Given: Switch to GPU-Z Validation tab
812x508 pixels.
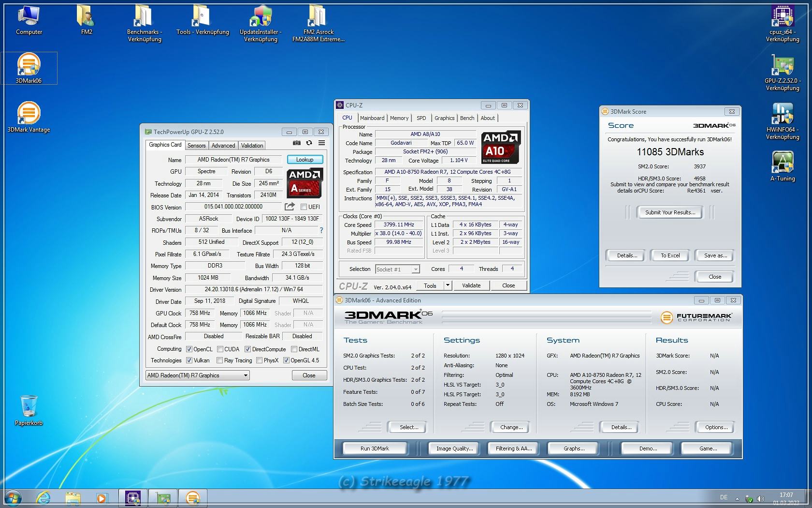Looking at the screenshot, I should click(x=252, y=145).
